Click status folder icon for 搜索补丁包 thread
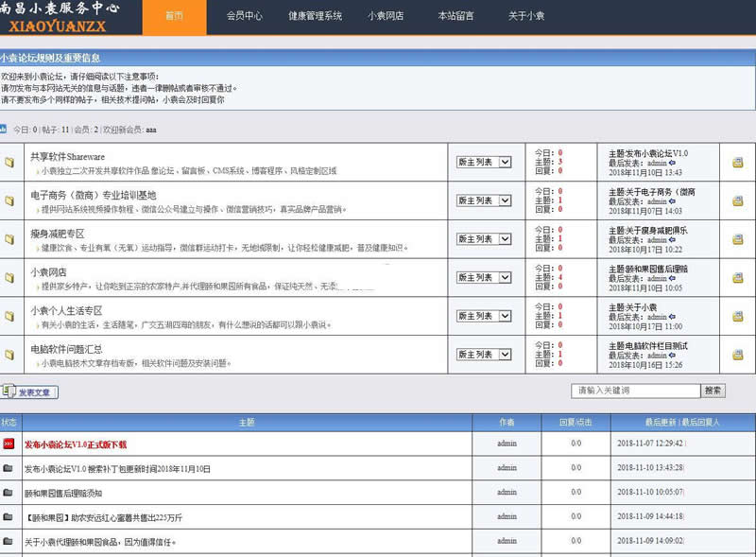The height and width of the screenshot is (557, 756). tap(8, 468)
